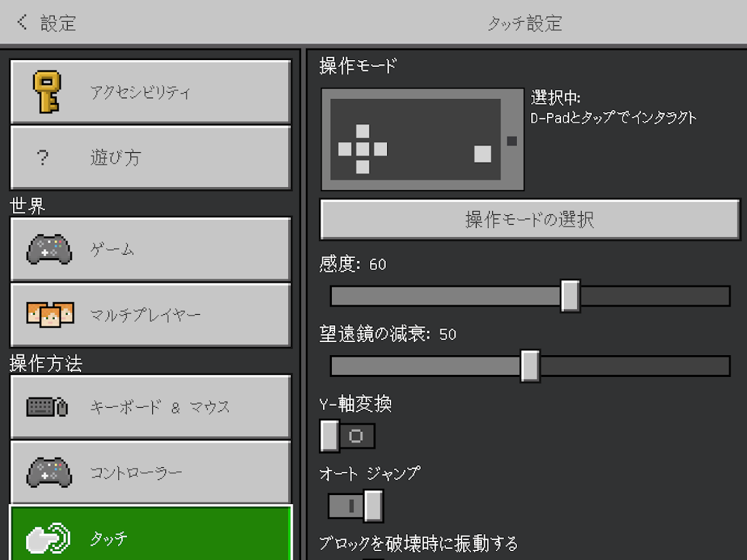Open the 操作モードの選択 button
The width and height of the screenshot is (747, 560).
[x=530, y=220]
